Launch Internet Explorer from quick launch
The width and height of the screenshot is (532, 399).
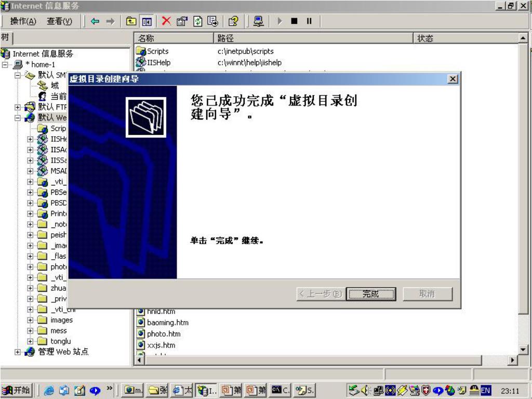(x=49, y=391)
